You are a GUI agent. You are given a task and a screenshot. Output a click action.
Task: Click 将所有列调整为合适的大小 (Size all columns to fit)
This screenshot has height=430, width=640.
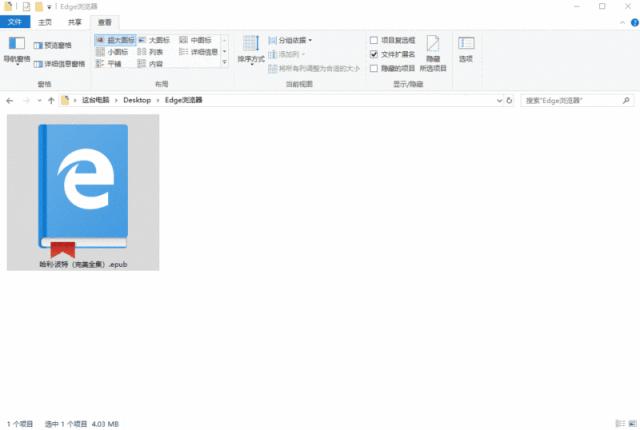[x=314, y=68]
